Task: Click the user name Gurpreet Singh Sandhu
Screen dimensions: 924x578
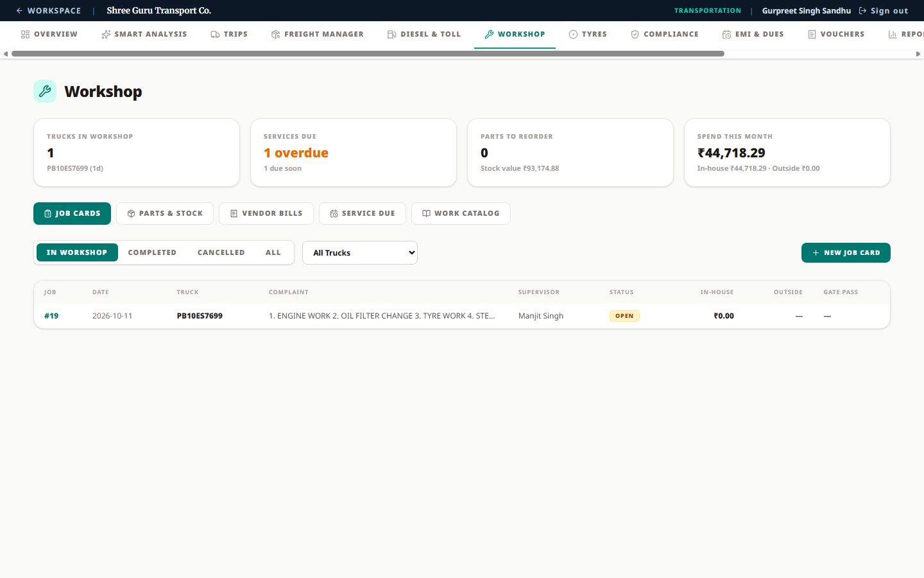Action: [807, 10]
